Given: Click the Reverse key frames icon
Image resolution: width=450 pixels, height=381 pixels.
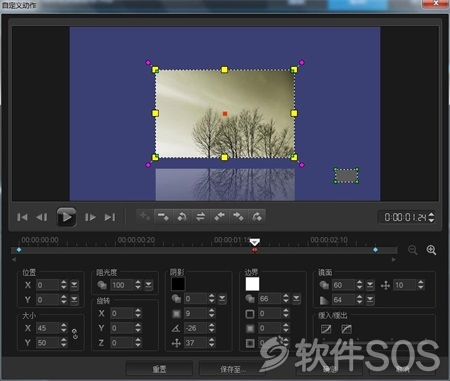Looking at the screenshot, I should click(182, 217).
